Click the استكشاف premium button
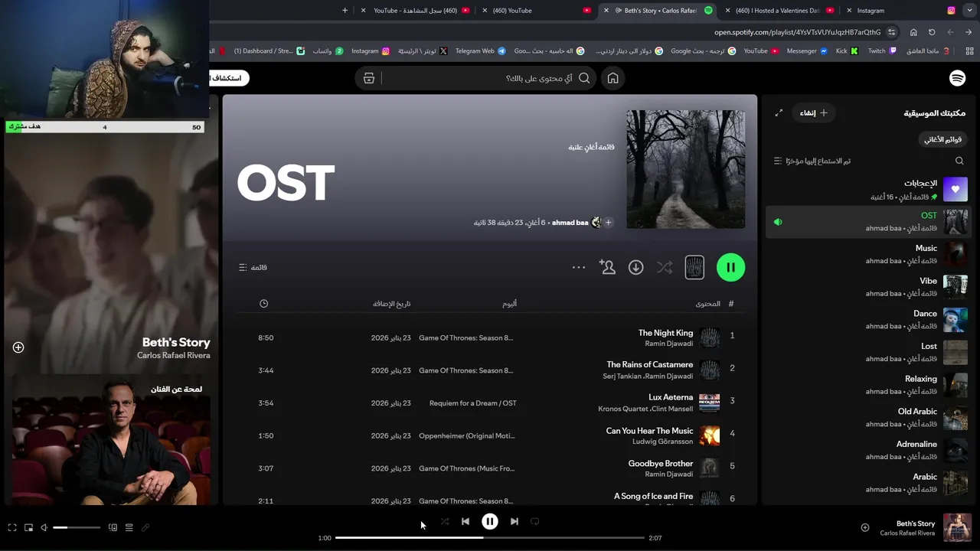 point(228,78)
